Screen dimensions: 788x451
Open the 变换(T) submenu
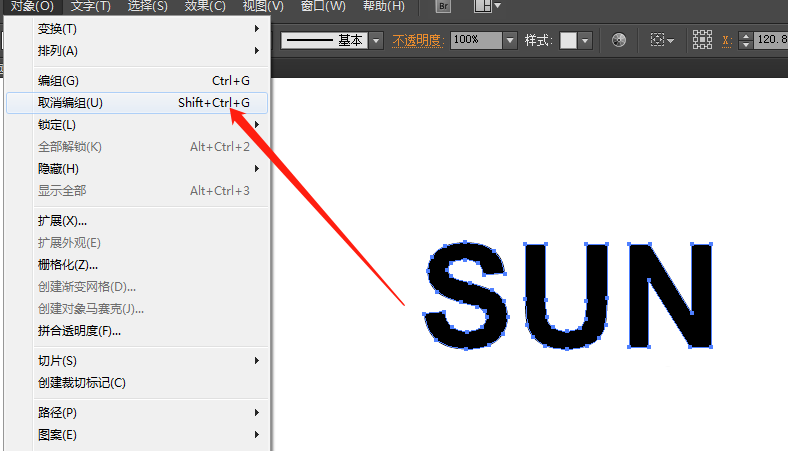57,28
